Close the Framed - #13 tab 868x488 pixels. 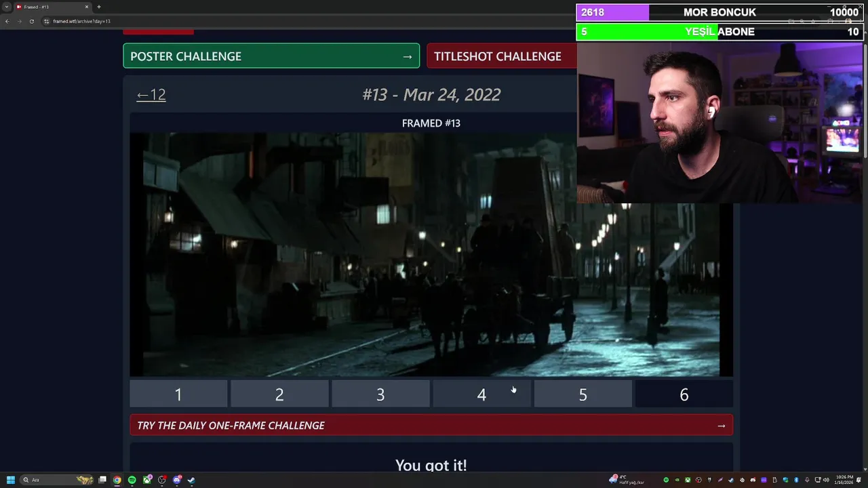[87, 7]
